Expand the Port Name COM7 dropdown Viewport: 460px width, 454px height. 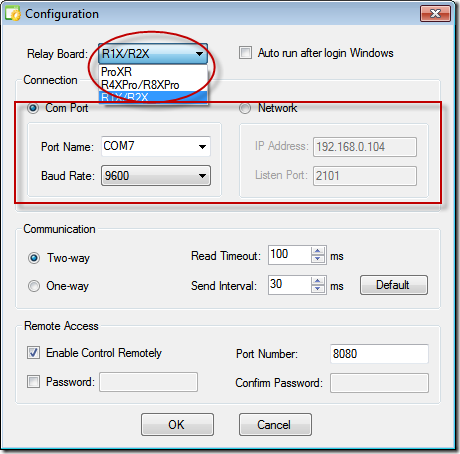[202, 147]
